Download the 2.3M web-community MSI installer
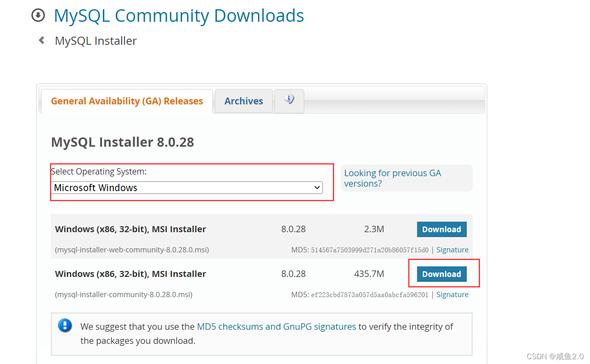Screen dimensions: 590x364 click(442, 229)
